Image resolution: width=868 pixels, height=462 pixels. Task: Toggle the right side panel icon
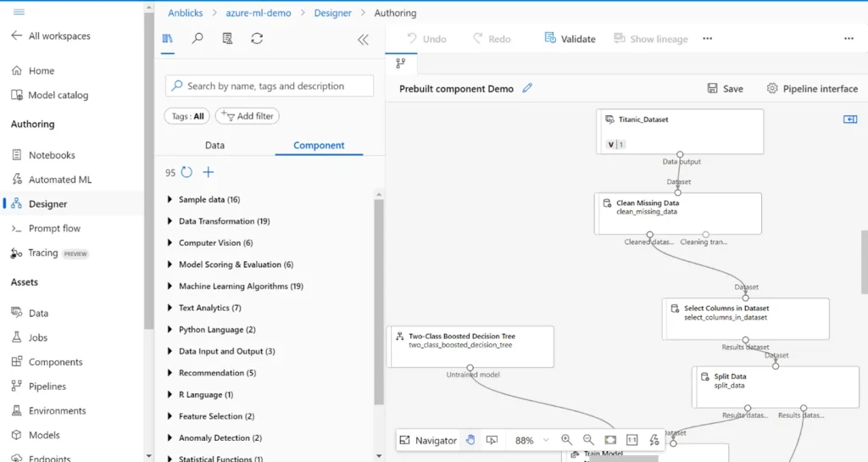(850, 120)
